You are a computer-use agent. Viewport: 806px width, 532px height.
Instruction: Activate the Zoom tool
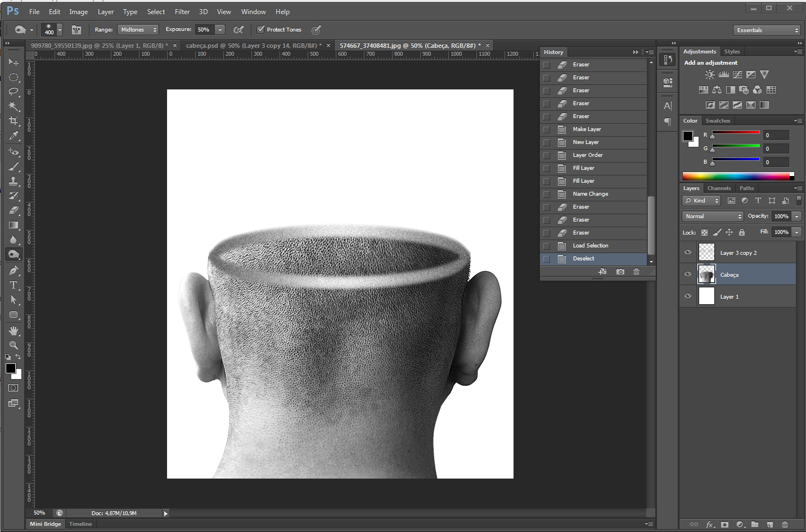click(13, 345)
